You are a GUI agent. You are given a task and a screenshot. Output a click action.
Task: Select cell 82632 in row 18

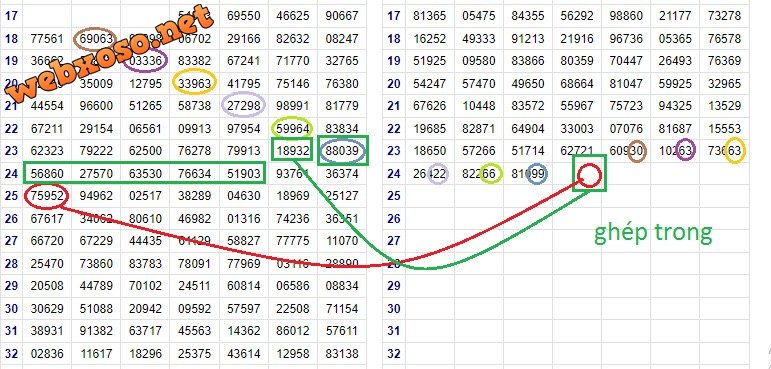point(293,38)
